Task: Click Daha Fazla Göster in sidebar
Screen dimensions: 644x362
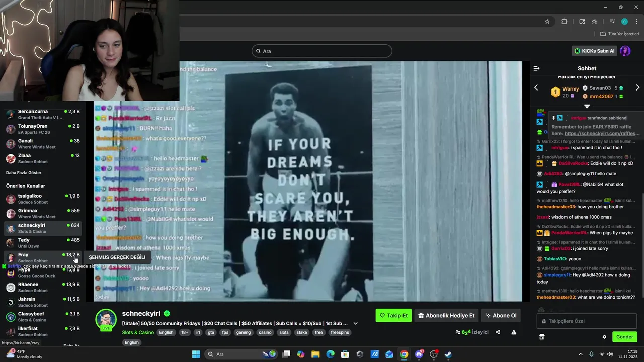Action: point(24,172)
